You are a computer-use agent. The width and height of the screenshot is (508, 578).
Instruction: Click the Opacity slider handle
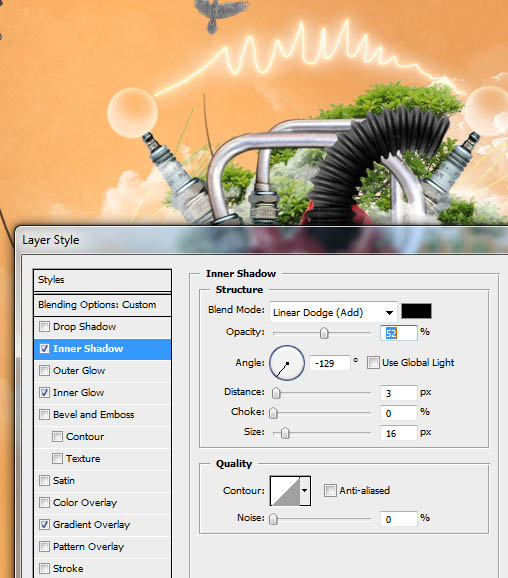click(x=324, y=333)
